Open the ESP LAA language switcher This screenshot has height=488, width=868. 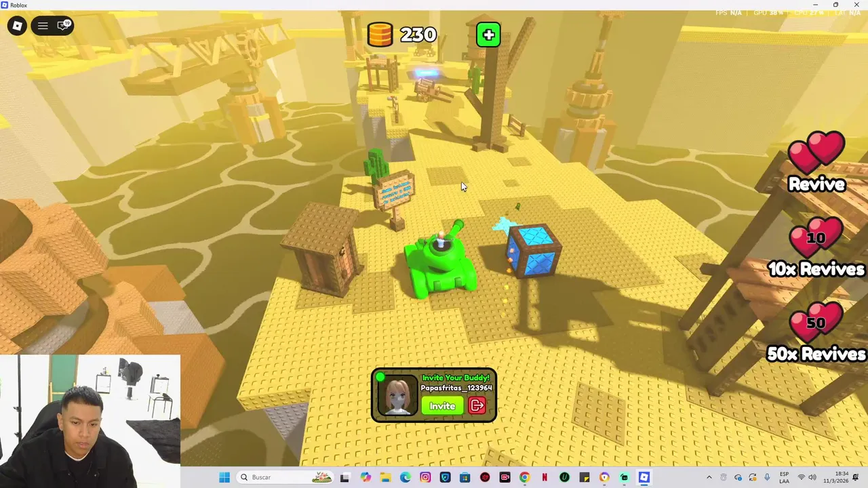coord(784,477)
